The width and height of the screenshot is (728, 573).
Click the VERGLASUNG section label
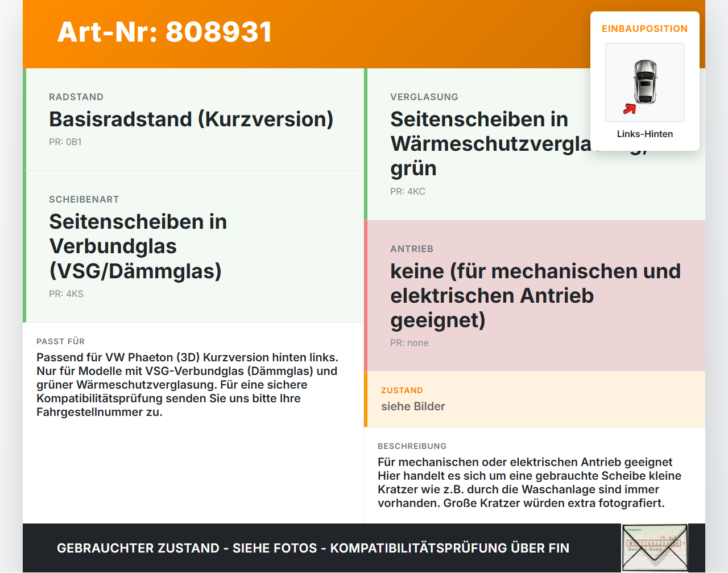click(424, 97)
